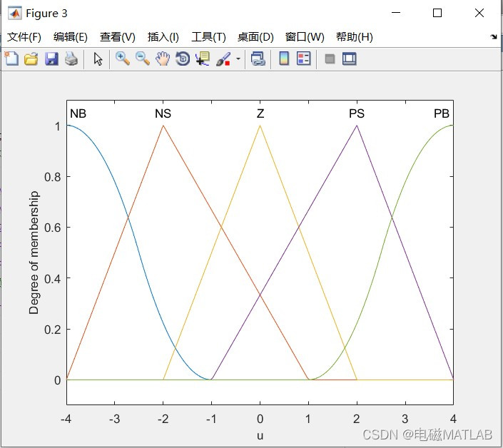This screenshot has height=448, width=503.
Task: Open the 查看(V) menu
Action: [118, 37]
